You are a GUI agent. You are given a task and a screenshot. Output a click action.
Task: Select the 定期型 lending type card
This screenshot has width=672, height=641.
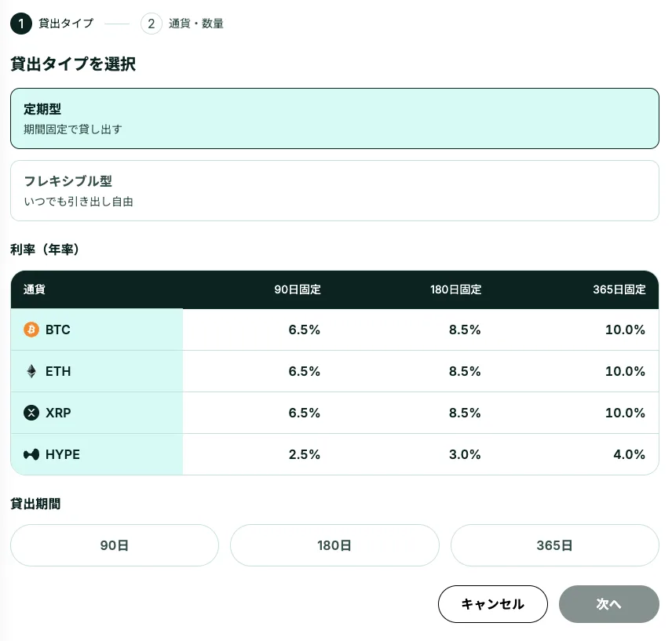pyautogui.click(x=334, y=118)
